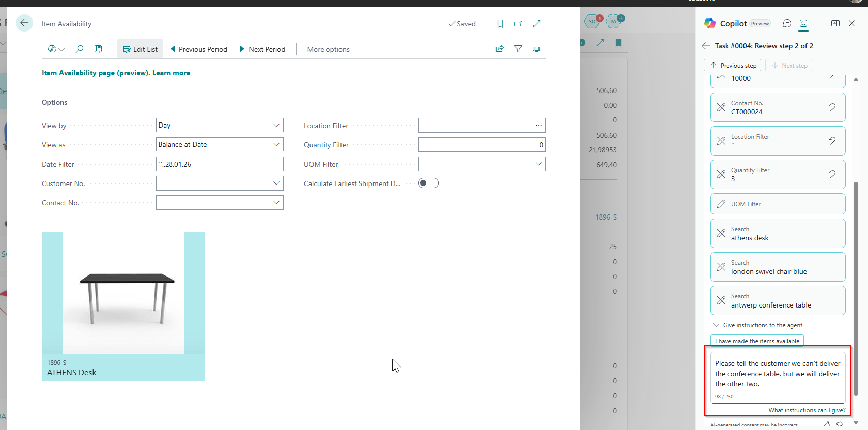Undo the Quantity Filter change
Screen dimensions: 868x430
coord(831,174)
